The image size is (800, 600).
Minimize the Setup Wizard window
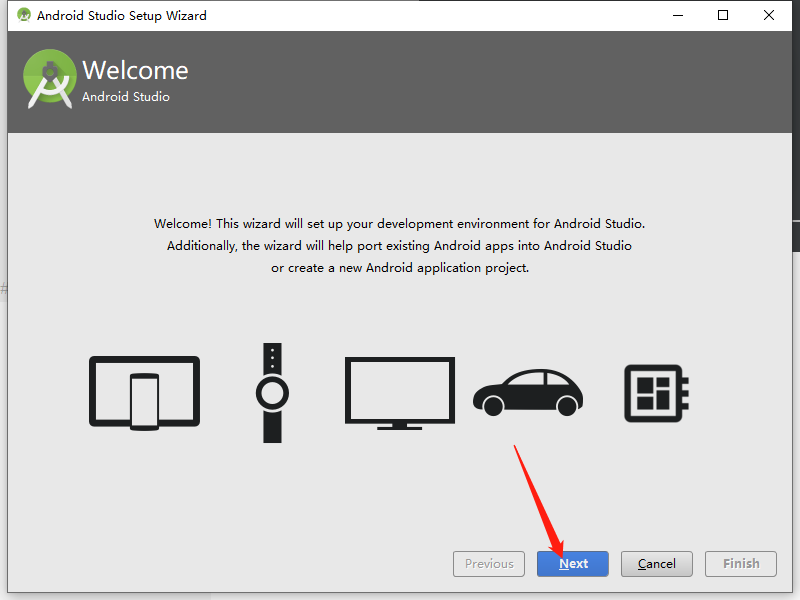pyautogui.click(x=678, y=15)
